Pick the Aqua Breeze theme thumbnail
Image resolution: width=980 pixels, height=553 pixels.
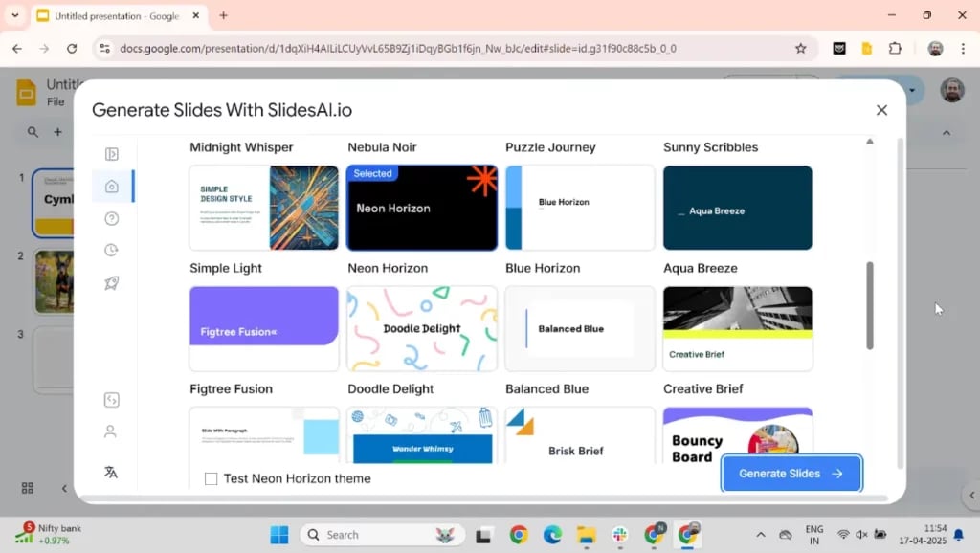tap(737, 208)
